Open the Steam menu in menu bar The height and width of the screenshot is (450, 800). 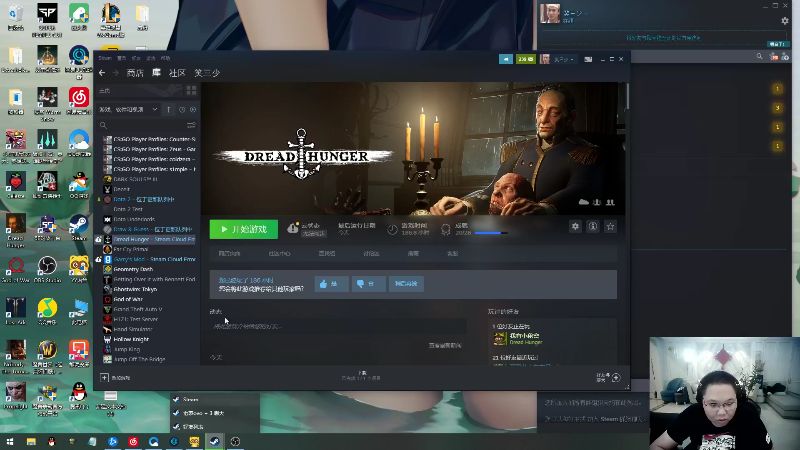pos(105,58)
